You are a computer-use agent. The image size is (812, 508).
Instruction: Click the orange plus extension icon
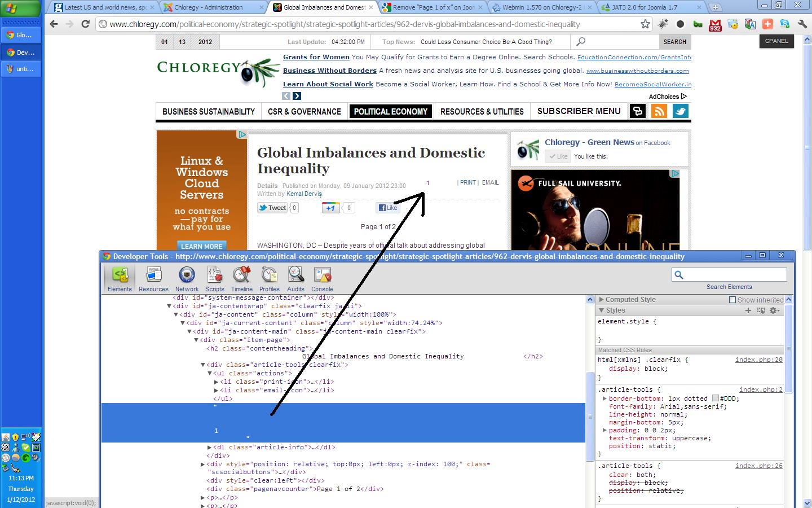(767, 24)
